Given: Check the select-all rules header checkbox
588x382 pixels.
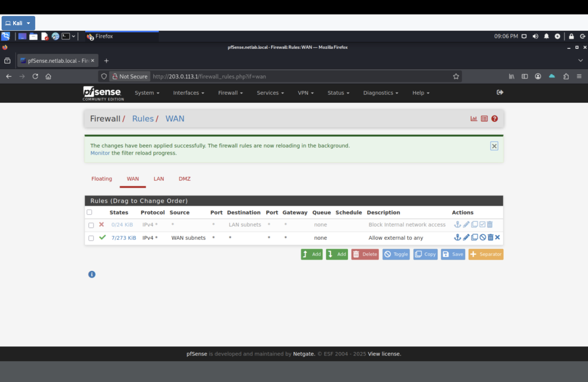Looking at the screenshot, I should 89,212.
